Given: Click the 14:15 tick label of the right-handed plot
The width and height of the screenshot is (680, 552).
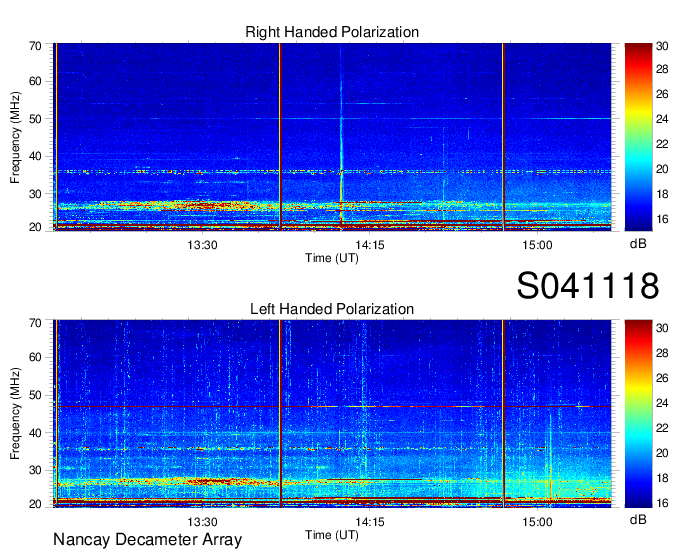Looking at the screenshot, I should pos(370,245).
